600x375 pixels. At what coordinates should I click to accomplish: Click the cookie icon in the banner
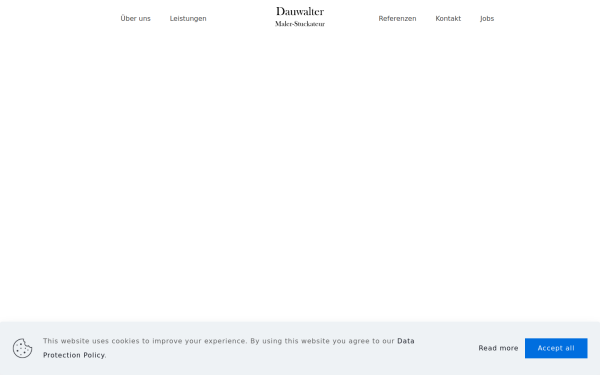point(23,348)
